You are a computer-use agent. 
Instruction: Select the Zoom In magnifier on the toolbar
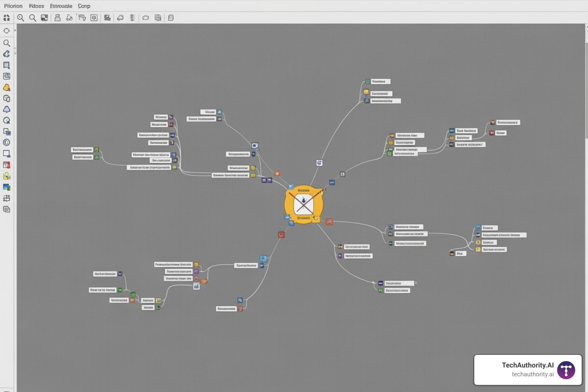(21, 18)
